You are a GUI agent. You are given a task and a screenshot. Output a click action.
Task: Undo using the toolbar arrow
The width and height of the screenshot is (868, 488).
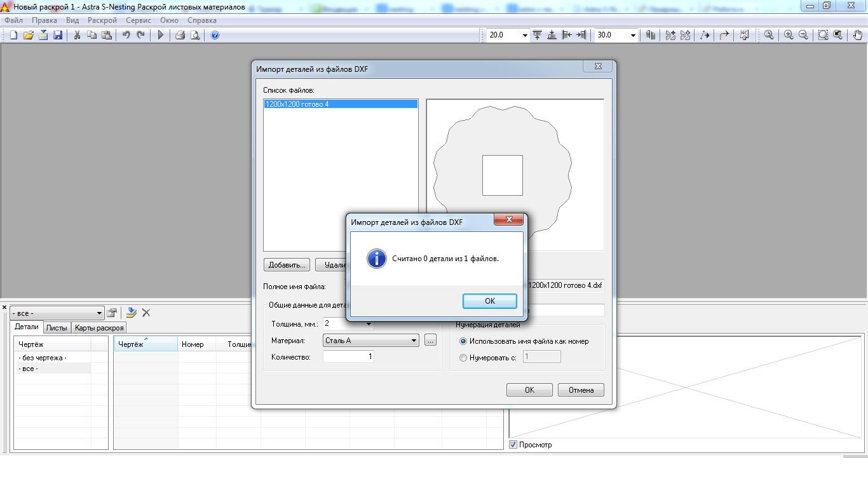(x=126, y=36)
